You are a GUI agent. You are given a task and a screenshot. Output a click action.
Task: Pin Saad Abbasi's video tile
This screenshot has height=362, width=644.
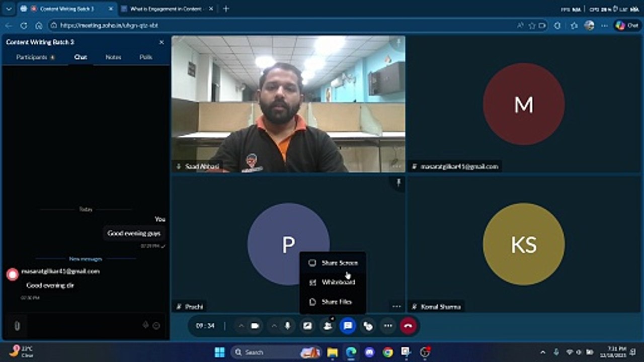click(398, 42)
